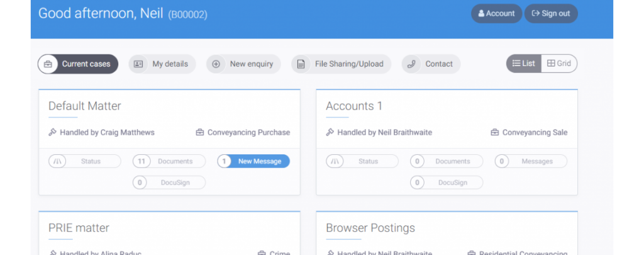Open New Message in Default Matter
The height and width of the screenshot is (255, 644).
(x=253, y=161)
